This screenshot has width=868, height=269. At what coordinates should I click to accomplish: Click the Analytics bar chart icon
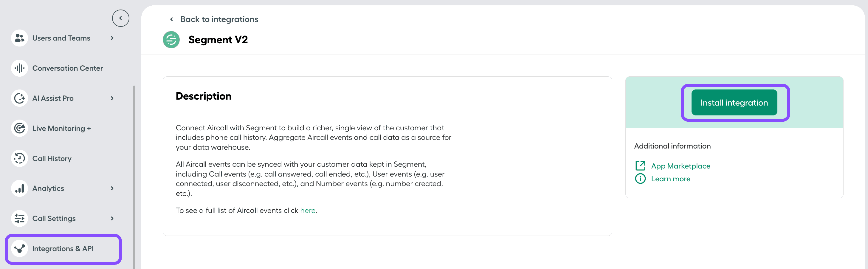pos(19,188)
